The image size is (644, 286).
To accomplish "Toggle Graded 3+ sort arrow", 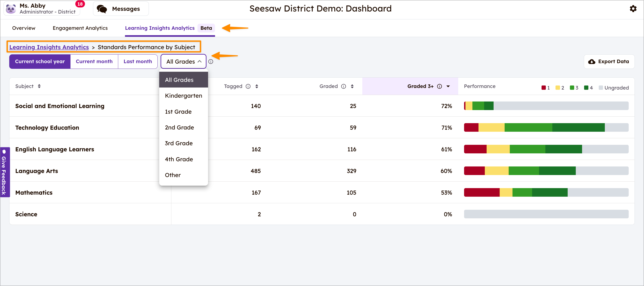I will click(448, 86).
